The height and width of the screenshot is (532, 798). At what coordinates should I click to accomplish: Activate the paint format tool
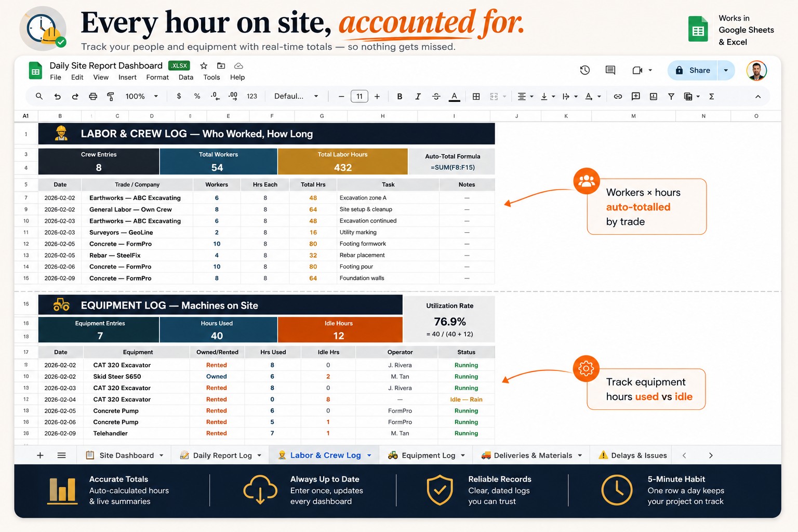coord(111,96)
